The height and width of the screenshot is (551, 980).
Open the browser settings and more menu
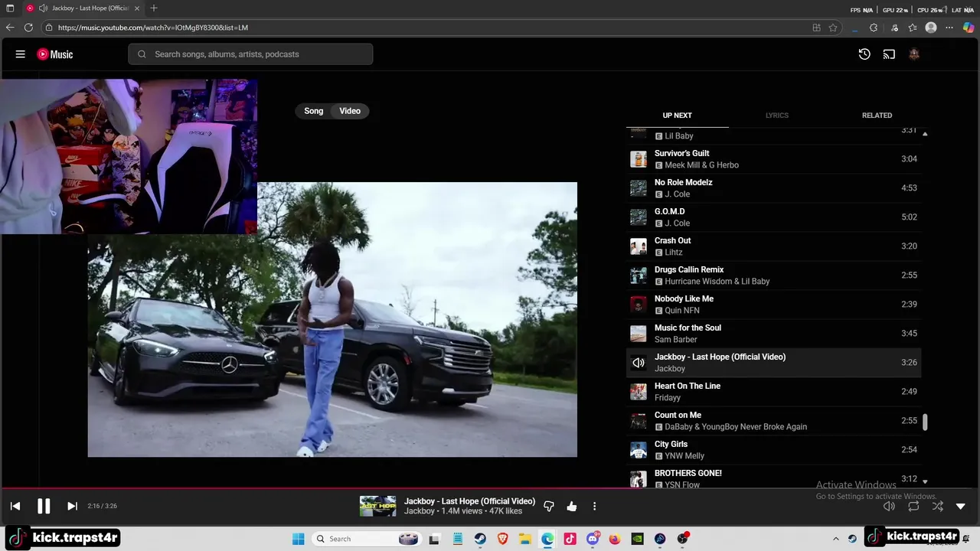[949, 28]
